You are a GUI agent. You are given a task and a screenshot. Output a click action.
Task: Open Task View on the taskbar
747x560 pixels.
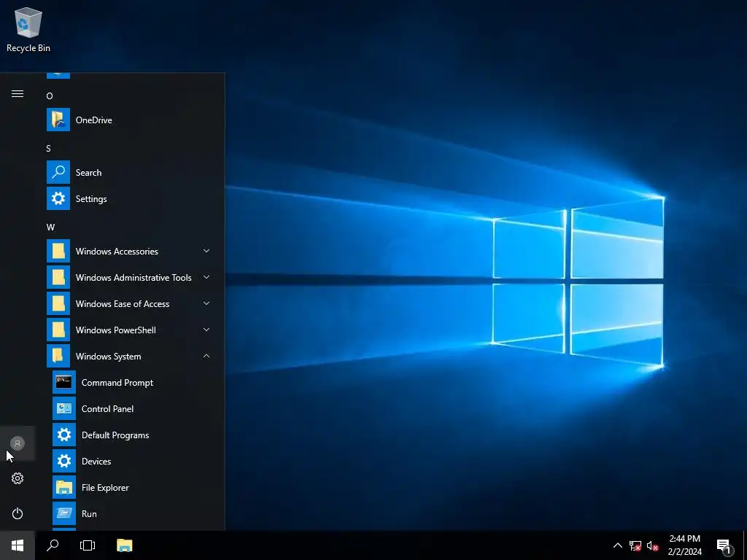click(88, 545)
